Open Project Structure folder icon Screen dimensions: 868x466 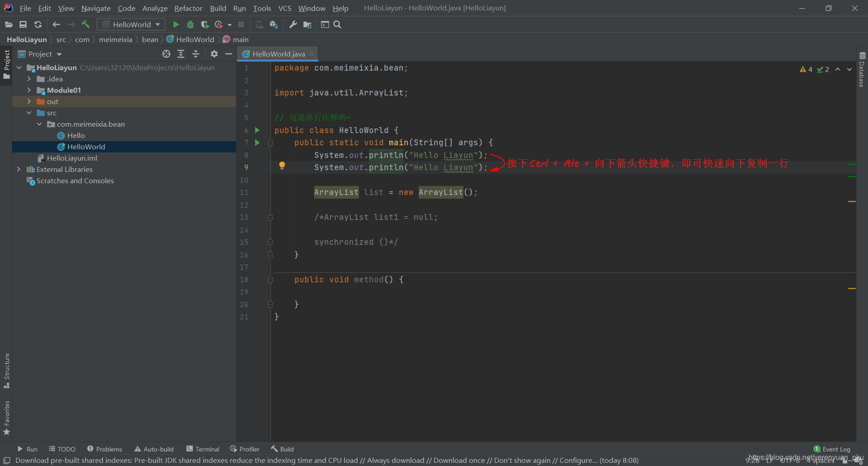(307, 24)
